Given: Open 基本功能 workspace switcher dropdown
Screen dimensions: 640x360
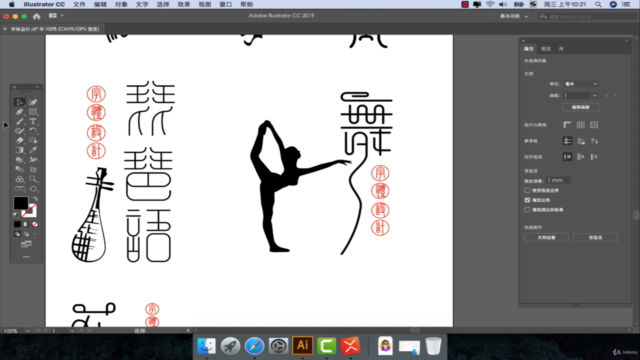Looking at the screenshot, I should 514,16.
